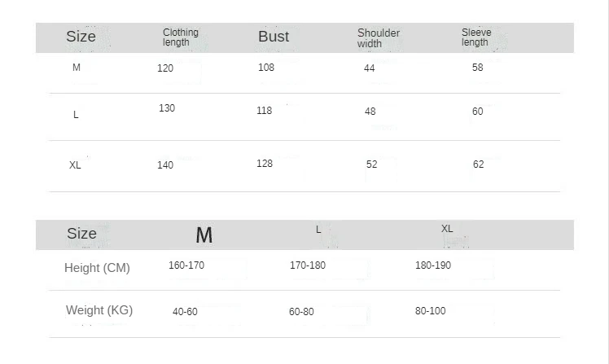Select the XL row in top table
This screenshot has height=364, width=609.
coord(75,165)
